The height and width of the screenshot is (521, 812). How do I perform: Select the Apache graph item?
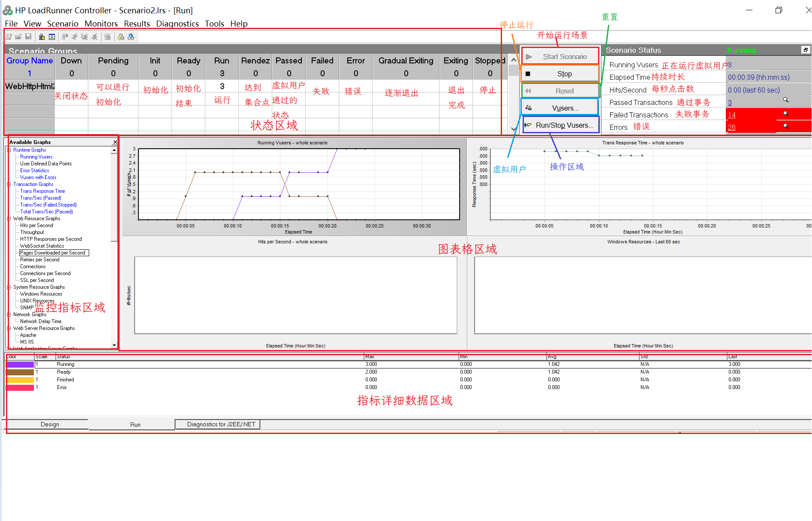point(28,335)
